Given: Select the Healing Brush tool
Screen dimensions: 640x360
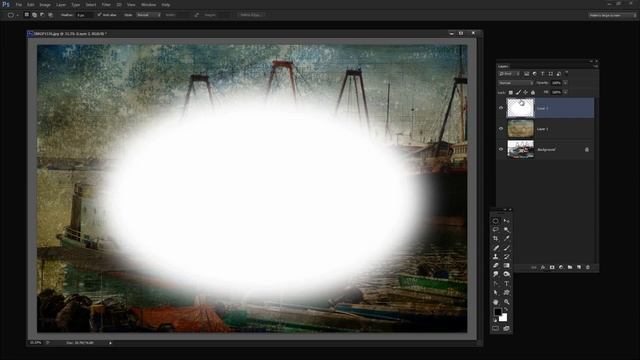Looking at the screenshot, I should tap(496, 248).
